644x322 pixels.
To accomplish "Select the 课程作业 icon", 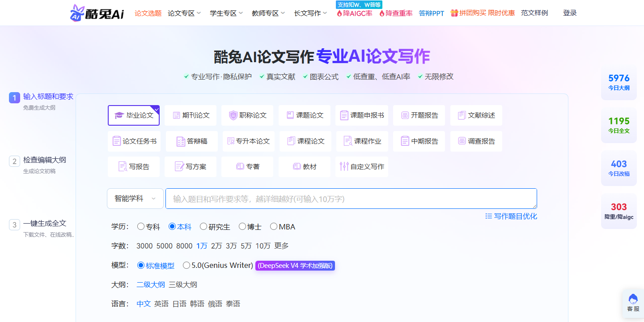I will pos(347,141).
